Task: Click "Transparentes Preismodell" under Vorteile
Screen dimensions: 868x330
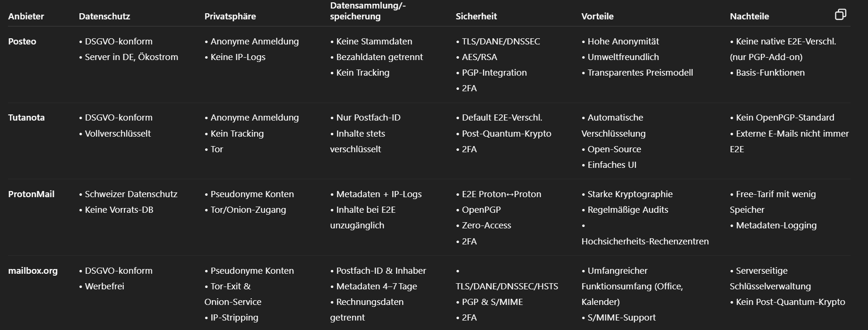Action: point(640,72)
